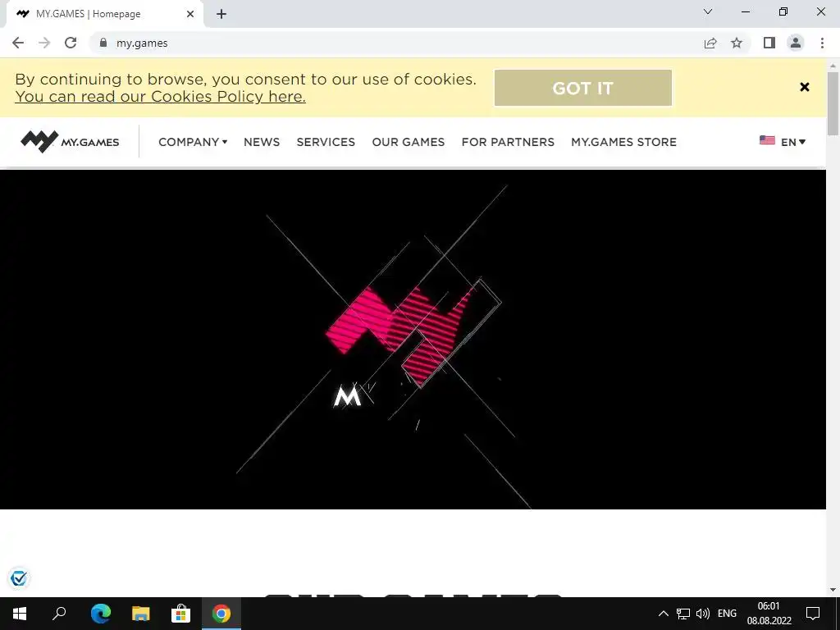
Task: Show hidden system tray icons
Action: pyautogui.click(x=663, y=614)
